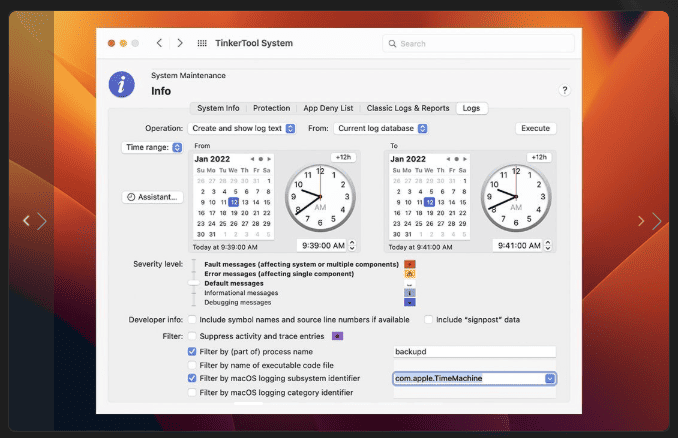Click the executable code file text field
The image size is (678, 438).
(x=474, y=365)
